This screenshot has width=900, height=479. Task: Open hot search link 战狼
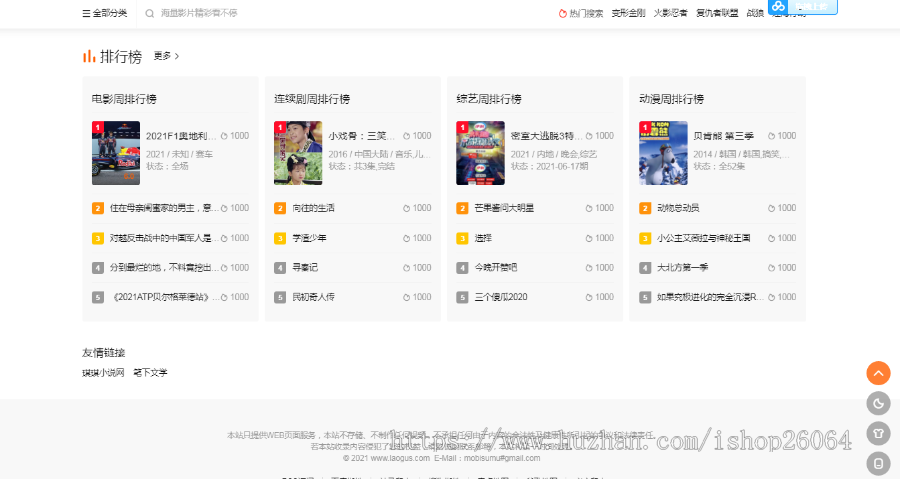pos(755,13)
